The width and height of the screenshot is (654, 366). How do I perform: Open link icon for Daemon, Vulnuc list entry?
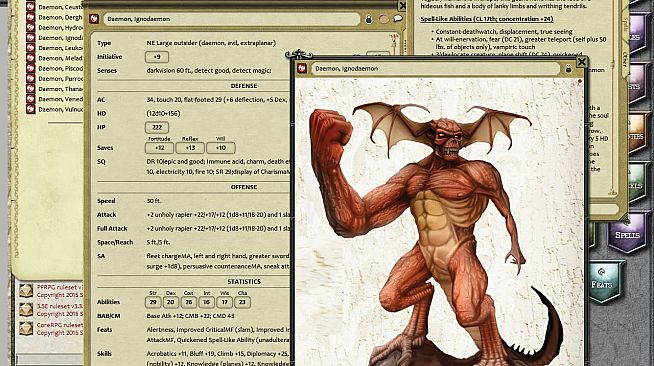30,109
